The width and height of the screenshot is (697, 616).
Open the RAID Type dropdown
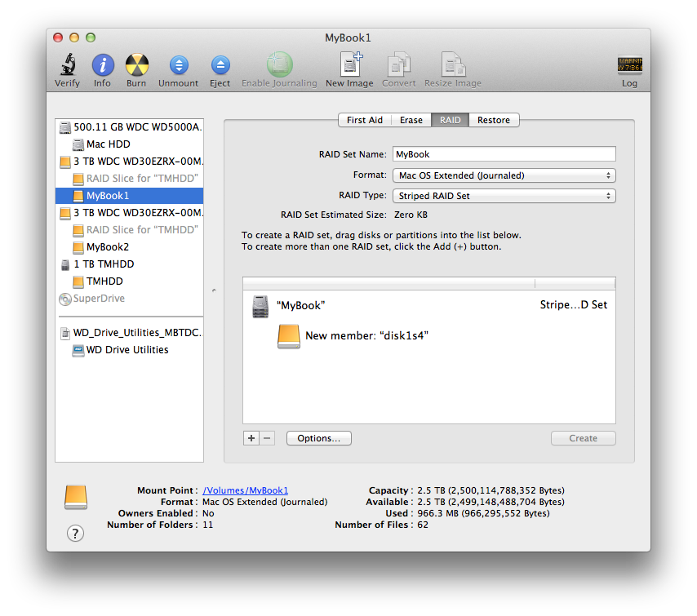(504, 196)
